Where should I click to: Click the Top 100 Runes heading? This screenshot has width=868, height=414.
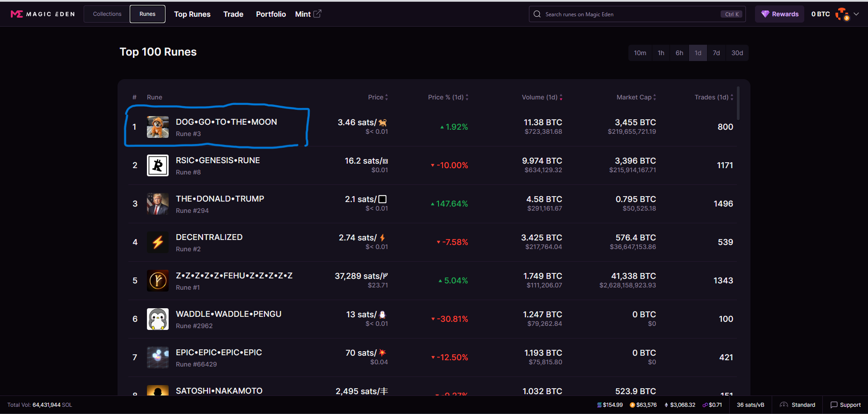point(158,52)
